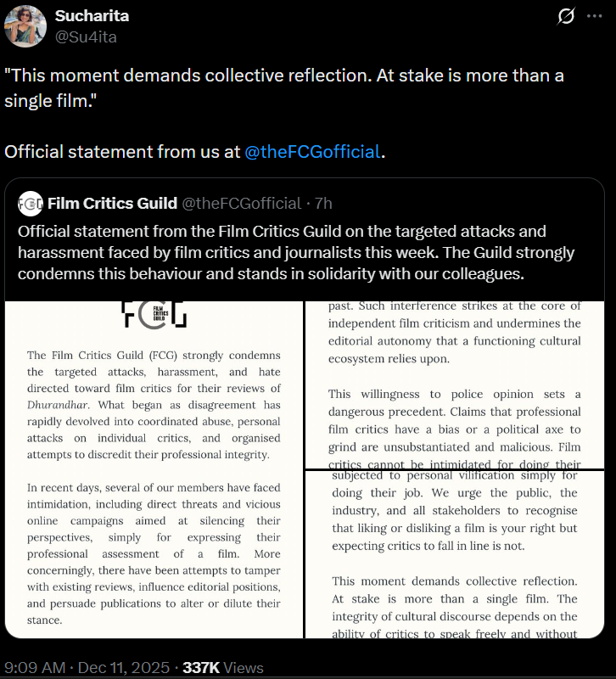Click the grey @theFCGofficial handle in quote

coord(242,203)
